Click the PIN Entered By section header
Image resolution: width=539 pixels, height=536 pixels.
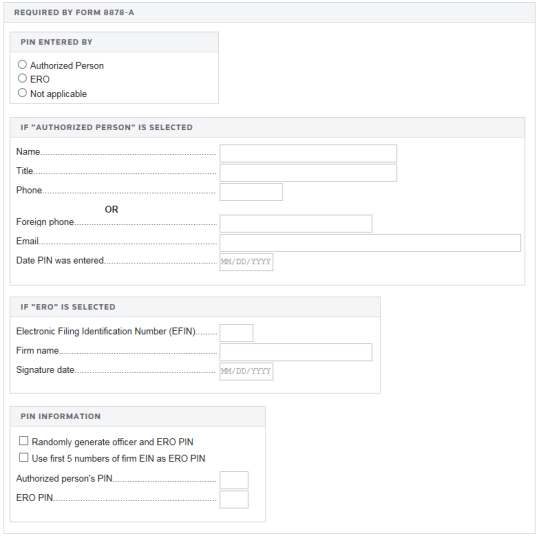tap(56, 42)
